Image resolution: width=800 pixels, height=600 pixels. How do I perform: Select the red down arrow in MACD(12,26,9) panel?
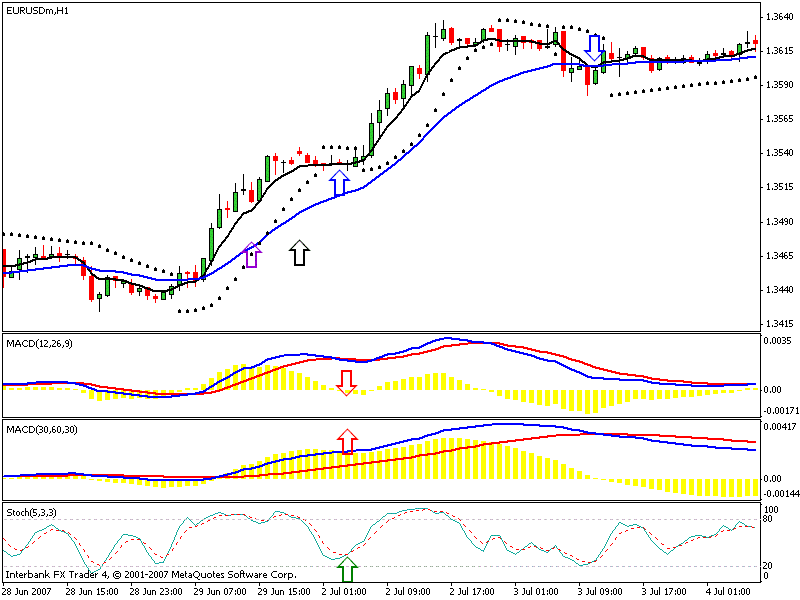point(347,381)
